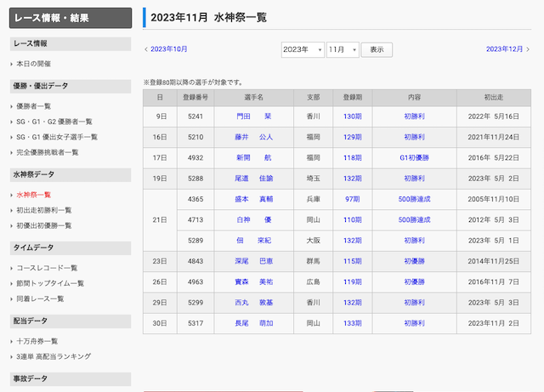Click the 埼玉 branch cell

click(314, 179)
